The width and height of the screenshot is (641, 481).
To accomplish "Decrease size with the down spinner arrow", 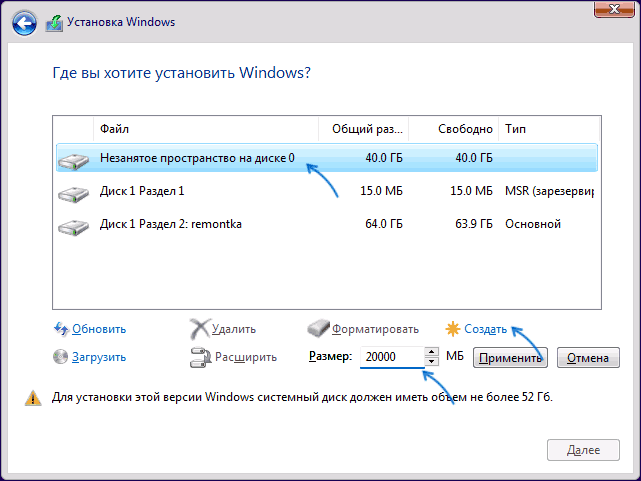I will coord(432,362).
